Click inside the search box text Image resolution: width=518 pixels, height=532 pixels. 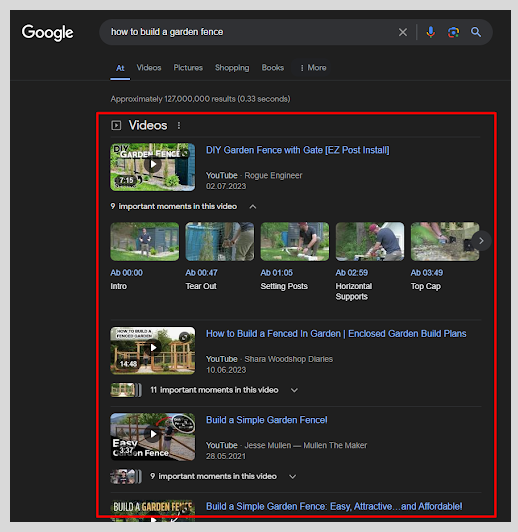coord(167,32)
